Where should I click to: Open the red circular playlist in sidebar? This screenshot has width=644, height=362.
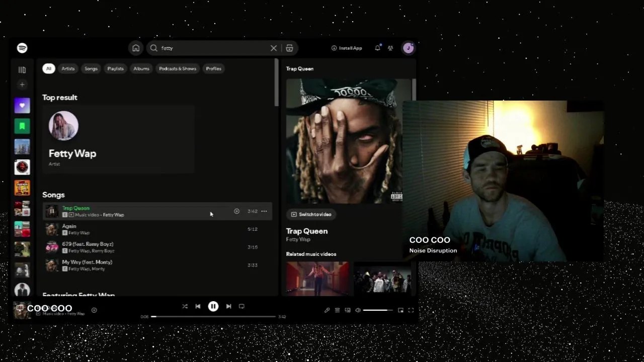(22, 167)
